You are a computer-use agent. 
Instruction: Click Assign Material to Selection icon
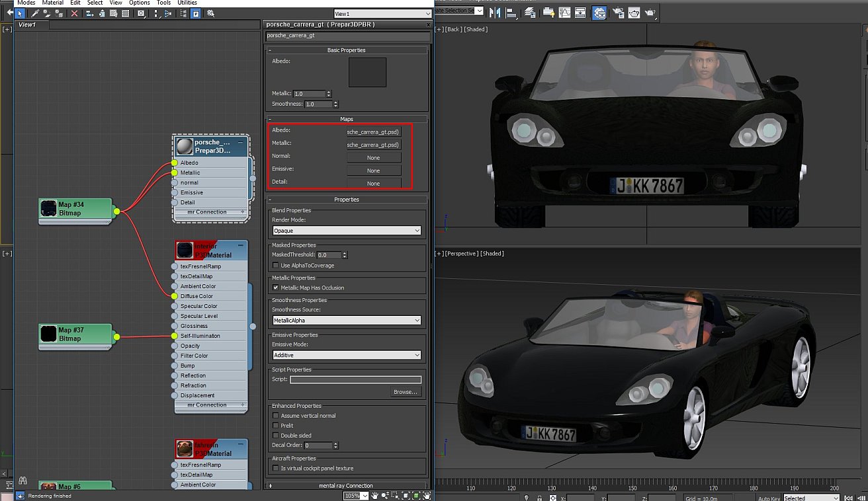click(x=59, y=13)
